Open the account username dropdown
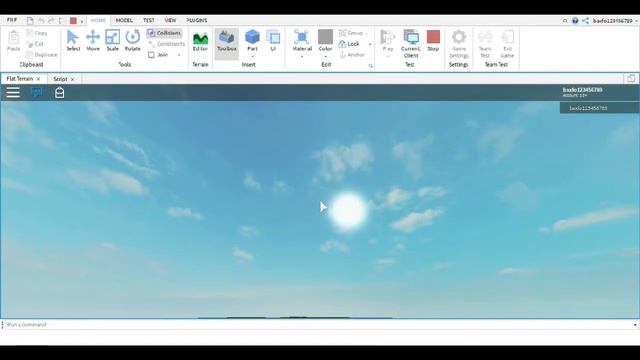 636,21
